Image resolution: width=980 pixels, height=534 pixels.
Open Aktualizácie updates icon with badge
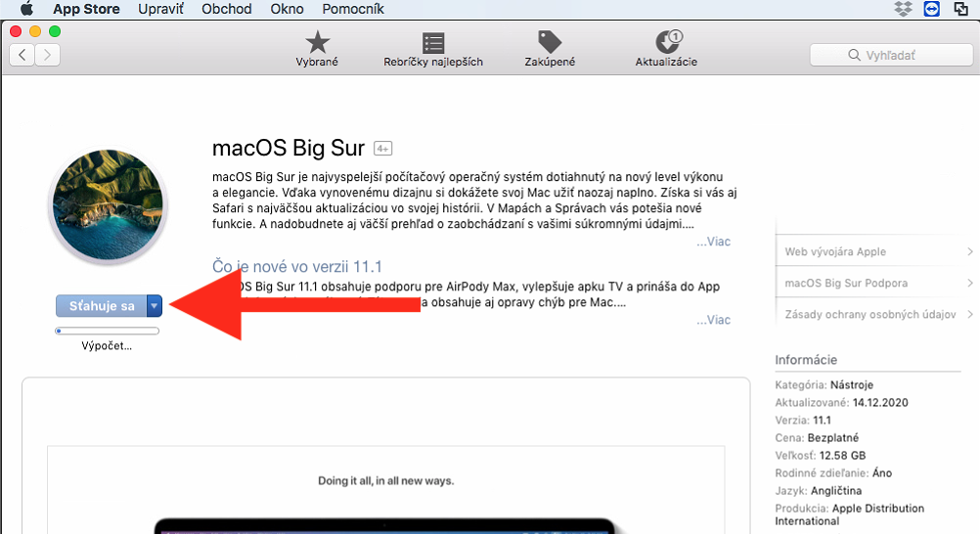[667, 43]
